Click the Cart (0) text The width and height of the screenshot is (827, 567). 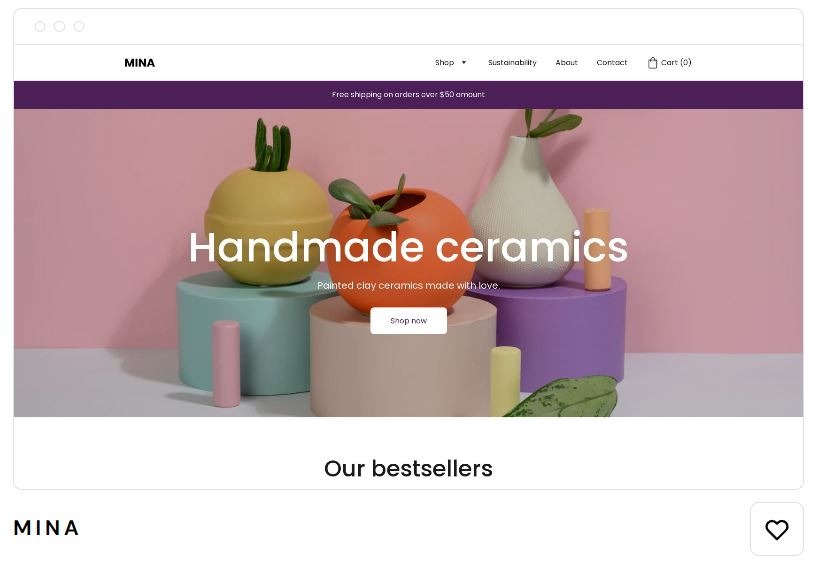(x=676, y=62)
